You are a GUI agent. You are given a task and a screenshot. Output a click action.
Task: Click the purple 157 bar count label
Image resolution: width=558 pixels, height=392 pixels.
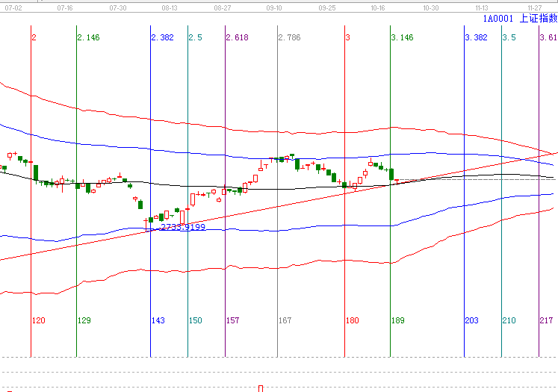coord(233,320)
